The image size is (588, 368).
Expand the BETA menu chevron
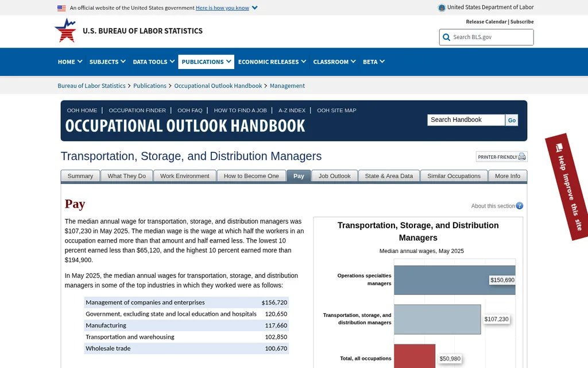[x=382, y=62]
